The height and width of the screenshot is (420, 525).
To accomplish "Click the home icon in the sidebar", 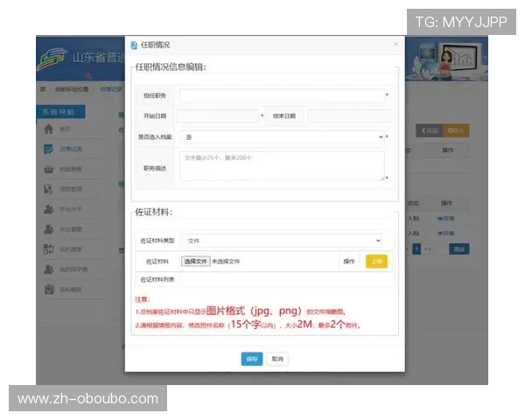I will [48, 129].
